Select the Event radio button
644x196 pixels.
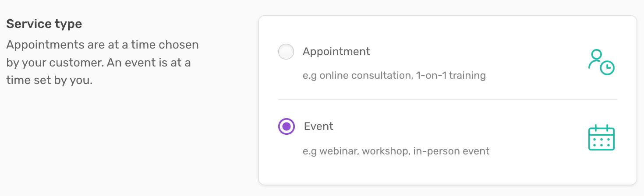(x=287, y=126)
